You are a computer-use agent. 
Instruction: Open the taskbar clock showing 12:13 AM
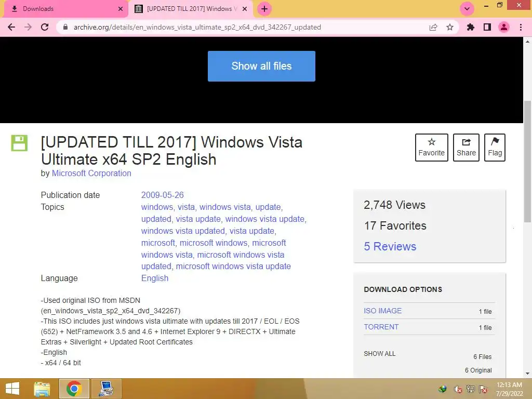tap(509, 389)
